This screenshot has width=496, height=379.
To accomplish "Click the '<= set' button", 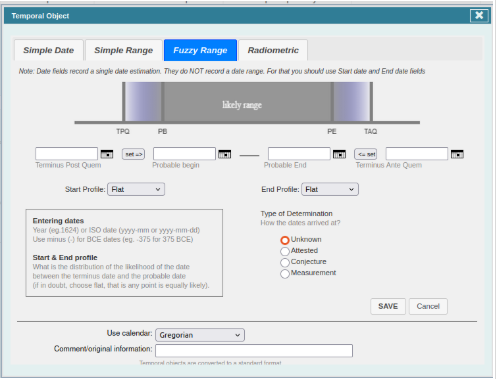I will [366, 154].
